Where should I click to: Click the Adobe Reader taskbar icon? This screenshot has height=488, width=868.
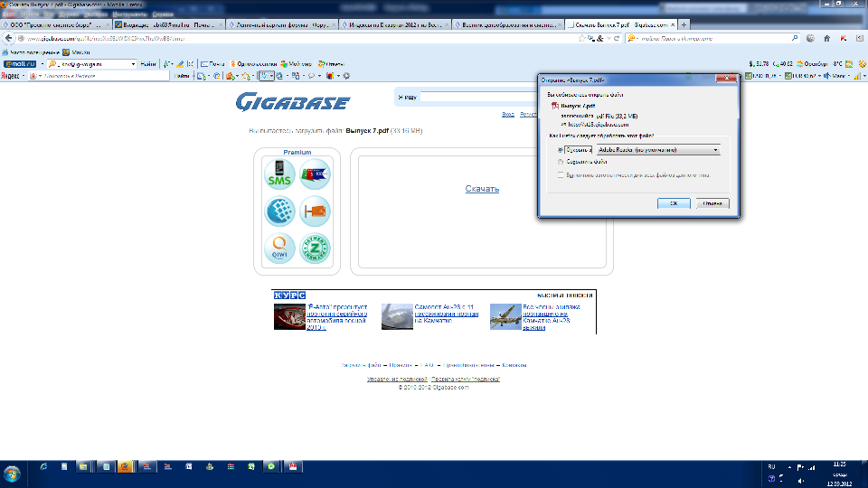click(x=293, y=467)
